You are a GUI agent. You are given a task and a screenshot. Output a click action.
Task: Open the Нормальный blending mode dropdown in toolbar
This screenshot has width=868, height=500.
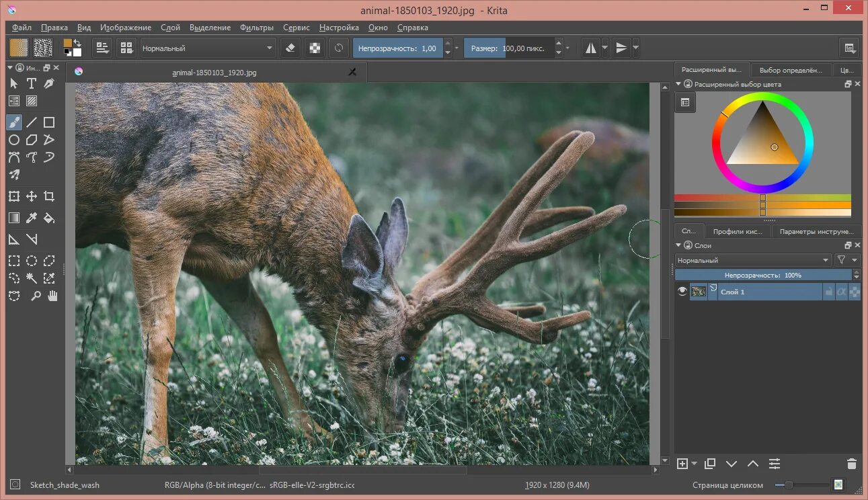click(208, 48)
